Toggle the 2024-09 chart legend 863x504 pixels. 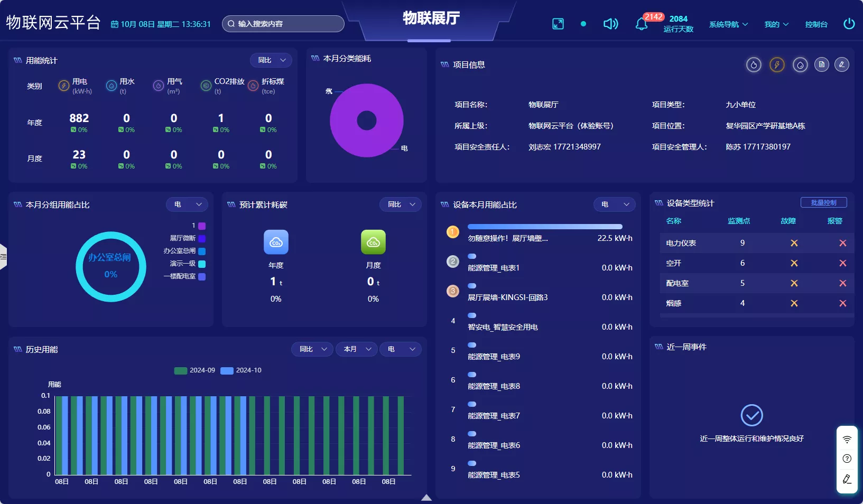(194, 370)
